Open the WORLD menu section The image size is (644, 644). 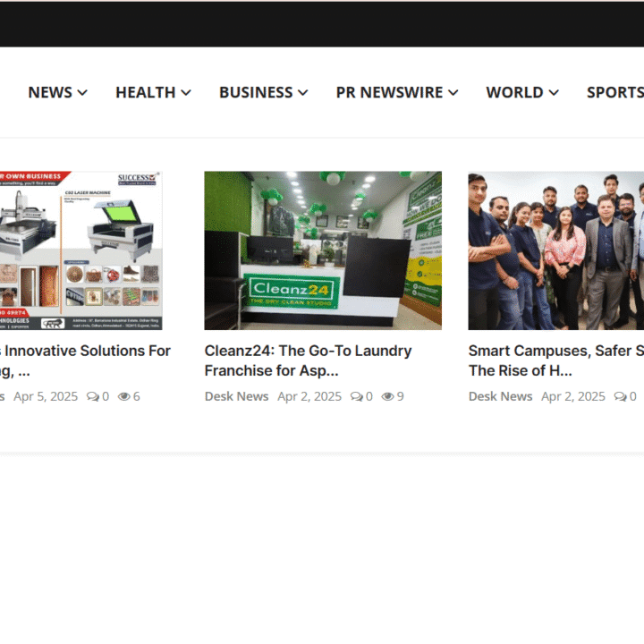[x=514, y=92]
